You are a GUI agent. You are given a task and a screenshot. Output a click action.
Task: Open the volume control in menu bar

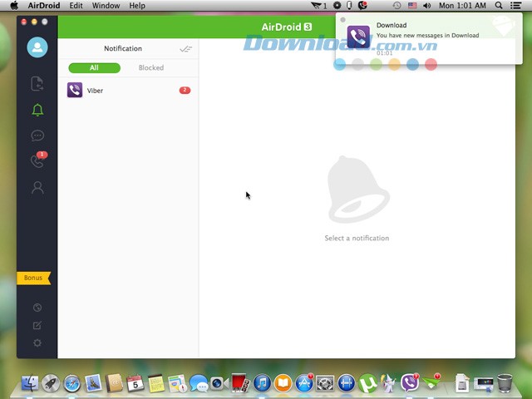426,6
